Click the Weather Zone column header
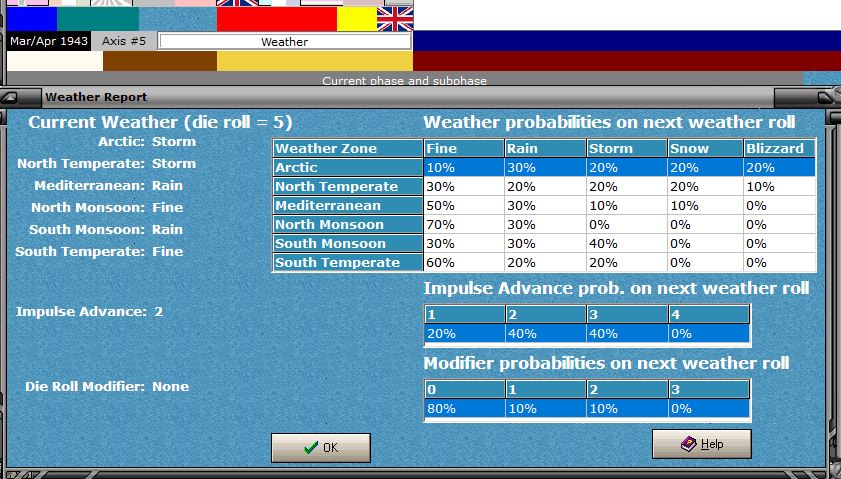 (x=348, y=148)
